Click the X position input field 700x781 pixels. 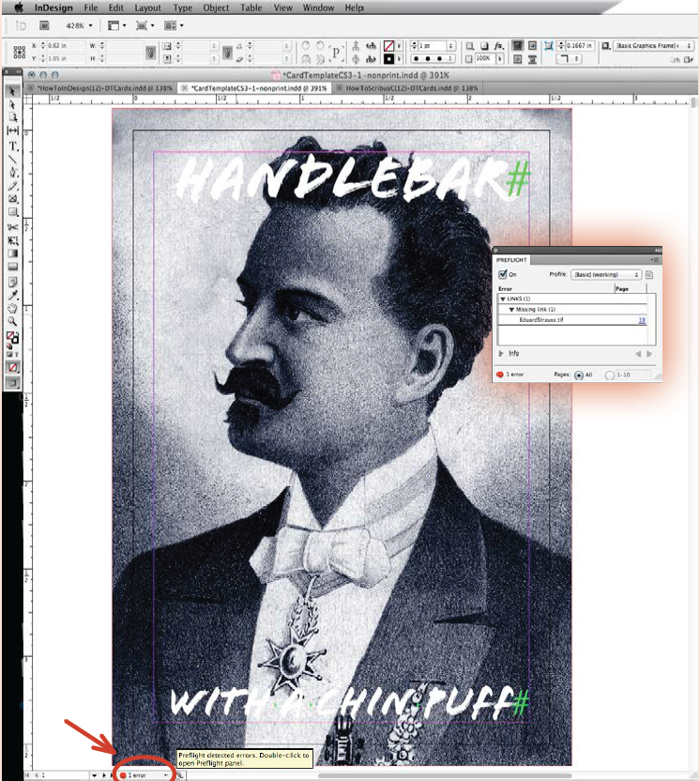(x=54, y=44)
